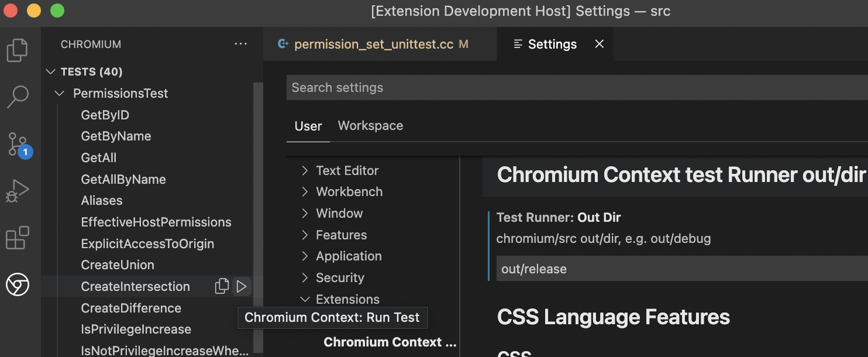Screen dimensions: 868x357
Task: Open Chromium Context settings entry in tree
Action: point(390,342)
